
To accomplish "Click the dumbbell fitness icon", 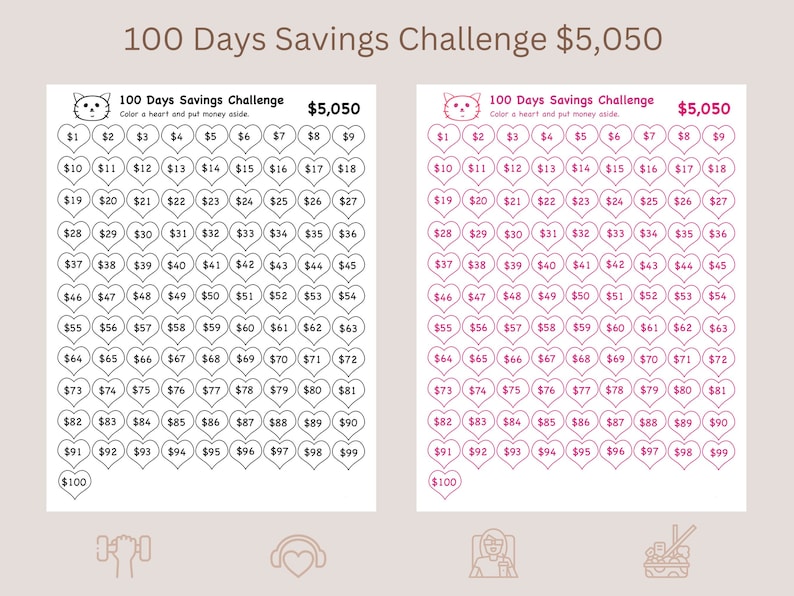I will (124, 555).
